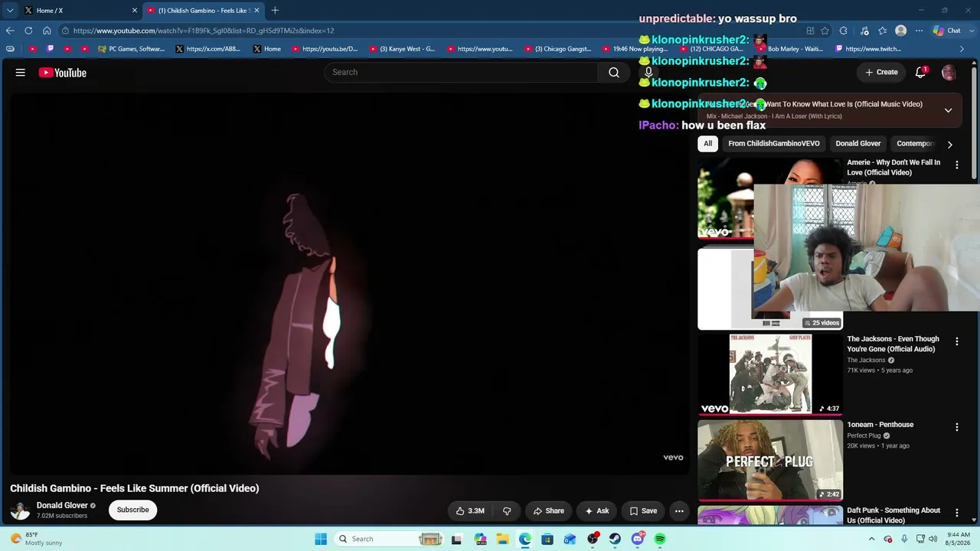This screenshot has width=980, height=551.
Task: Show more bookmarks bar items
Action: (x=962, y=49)
